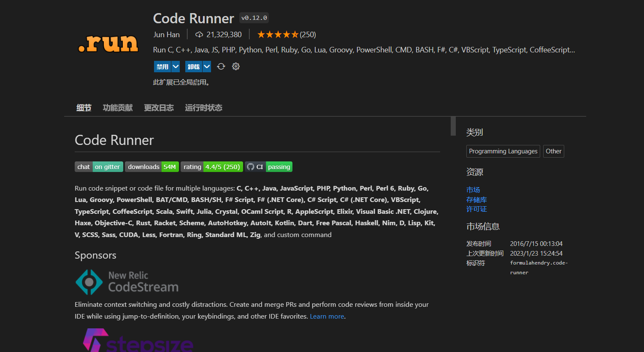This screenshot has height=352, width=644.
Task: Follow the Learn more link
Action: coord(327,317)
